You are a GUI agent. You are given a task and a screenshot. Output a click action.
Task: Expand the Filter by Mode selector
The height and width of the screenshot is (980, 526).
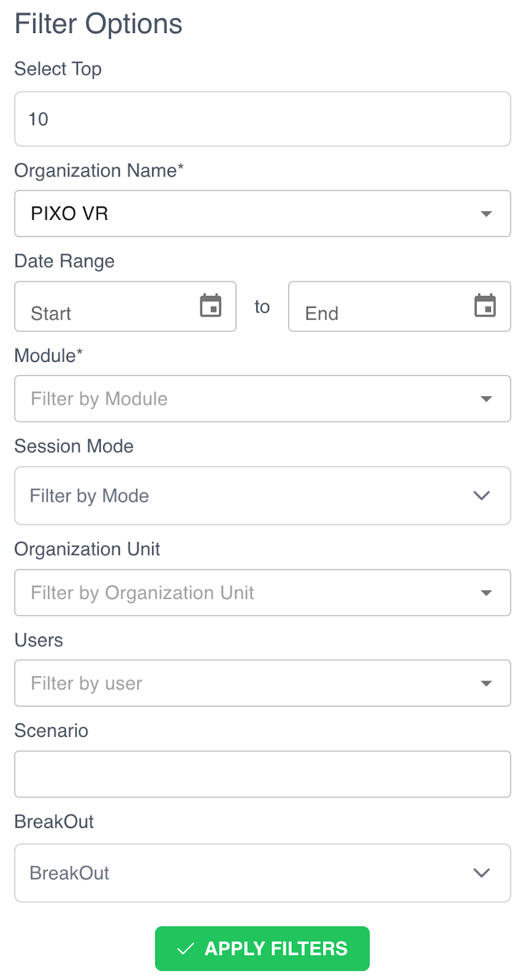click(x=245, y=496)
